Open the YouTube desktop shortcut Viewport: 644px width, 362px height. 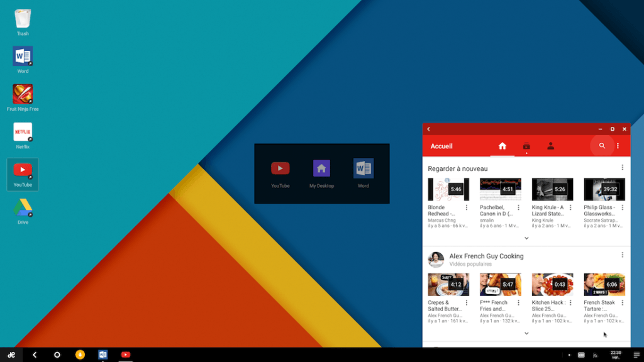pos(23,175)
